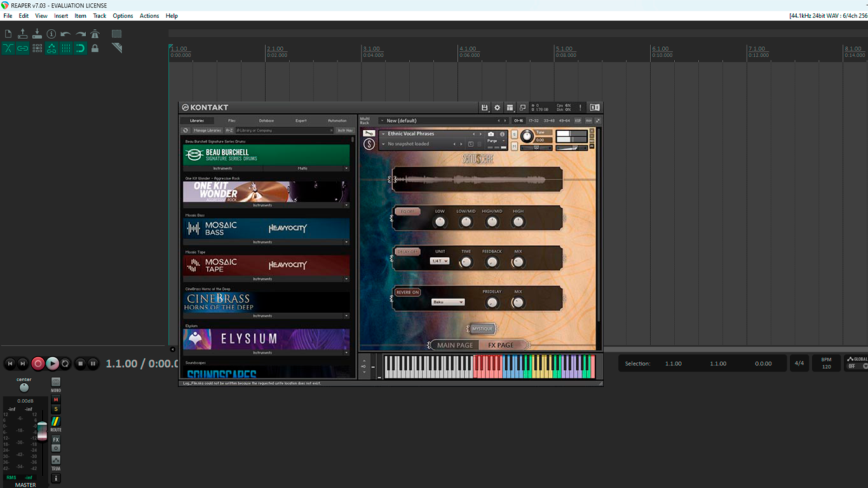Click the save project toolbar icon
This screenshot has height=488, width=868.
point(37,34)
